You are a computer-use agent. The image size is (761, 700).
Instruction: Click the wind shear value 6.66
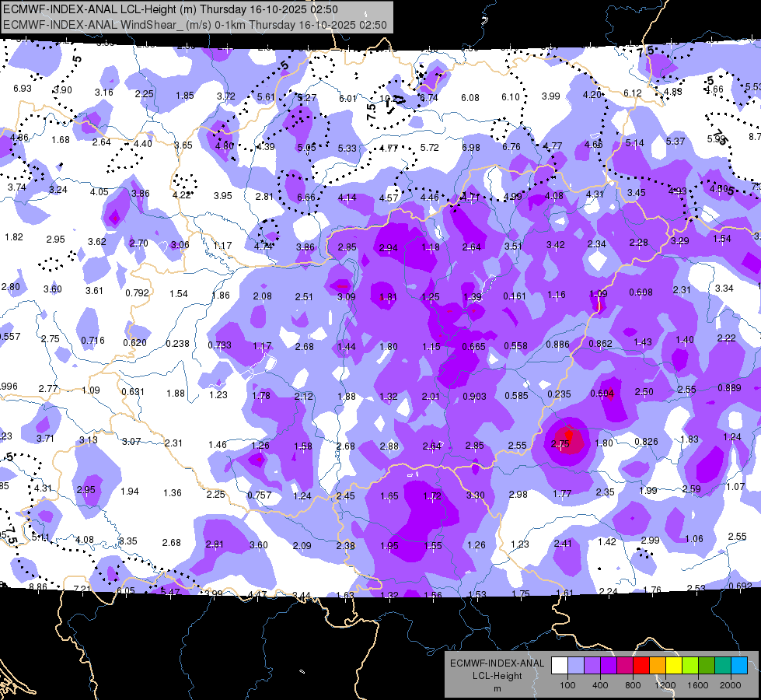point(305,197)
